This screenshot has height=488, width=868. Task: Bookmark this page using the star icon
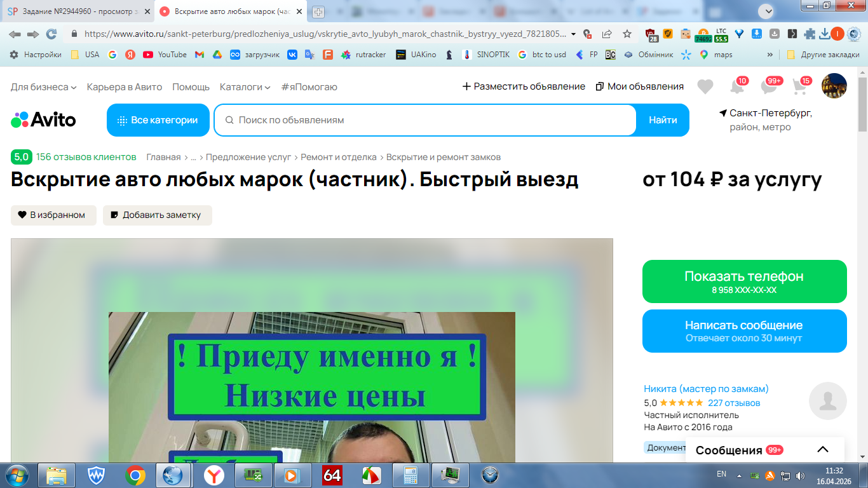[627, 34]
